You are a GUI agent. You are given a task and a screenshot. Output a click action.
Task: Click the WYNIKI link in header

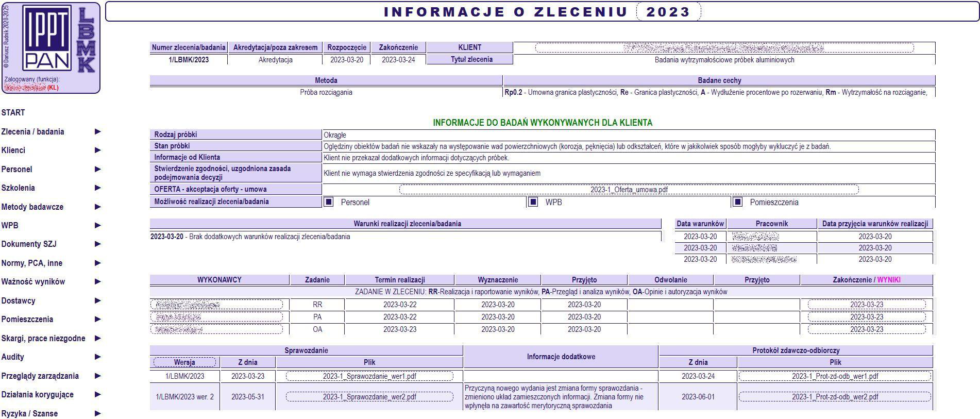[889, 280]
